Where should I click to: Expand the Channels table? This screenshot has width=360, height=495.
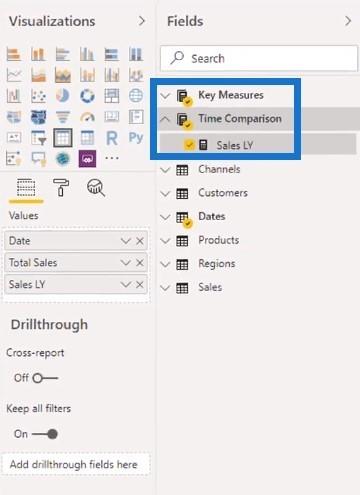[165, 170]
